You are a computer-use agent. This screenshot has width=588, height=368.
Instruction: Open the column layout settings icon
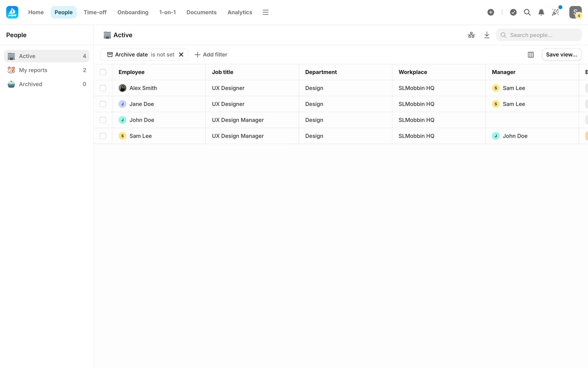pos(531,55)
